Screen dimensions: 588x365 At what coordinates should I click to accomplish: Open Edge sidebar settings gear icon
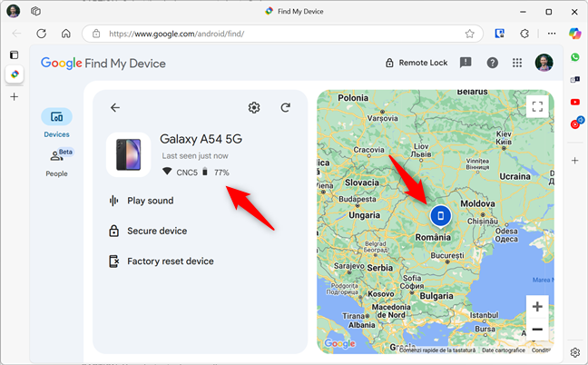[x=575, y=352]
